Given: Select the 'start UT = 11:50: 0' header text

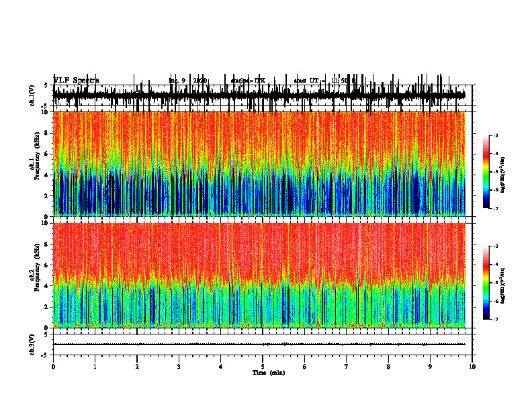Looking at the screenshot, I should (324, 81).
